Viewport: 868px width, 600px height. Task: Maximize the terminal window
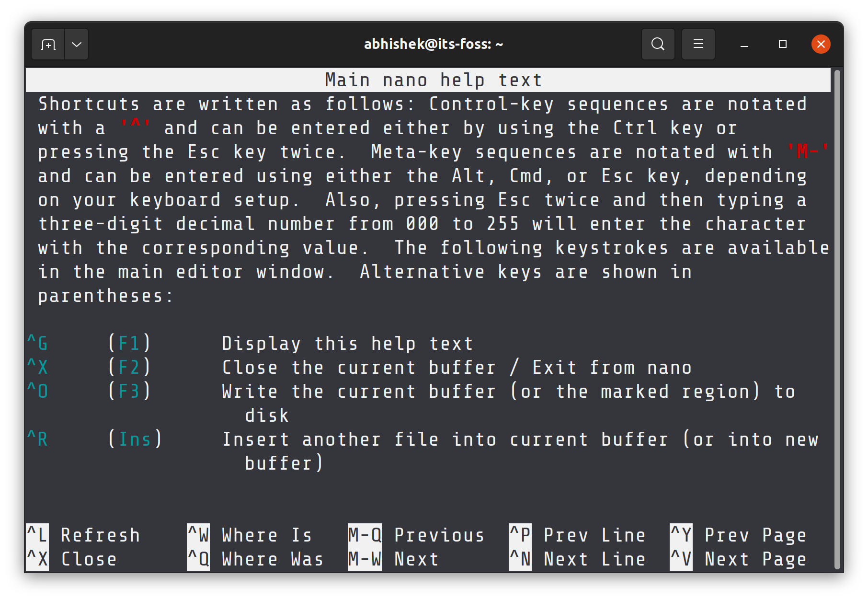point(782,45)
